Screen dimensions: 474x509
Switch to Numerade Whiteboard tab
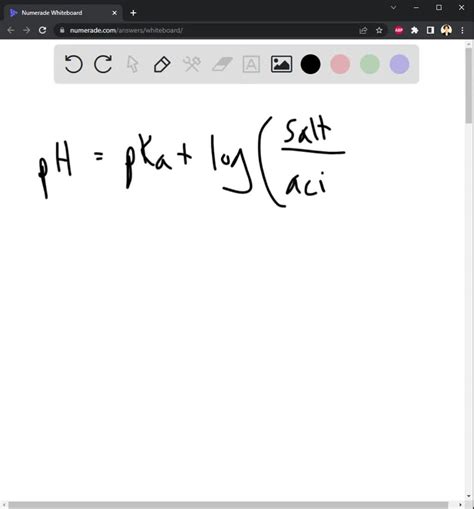pyautogui.click(x=63, y=13)
